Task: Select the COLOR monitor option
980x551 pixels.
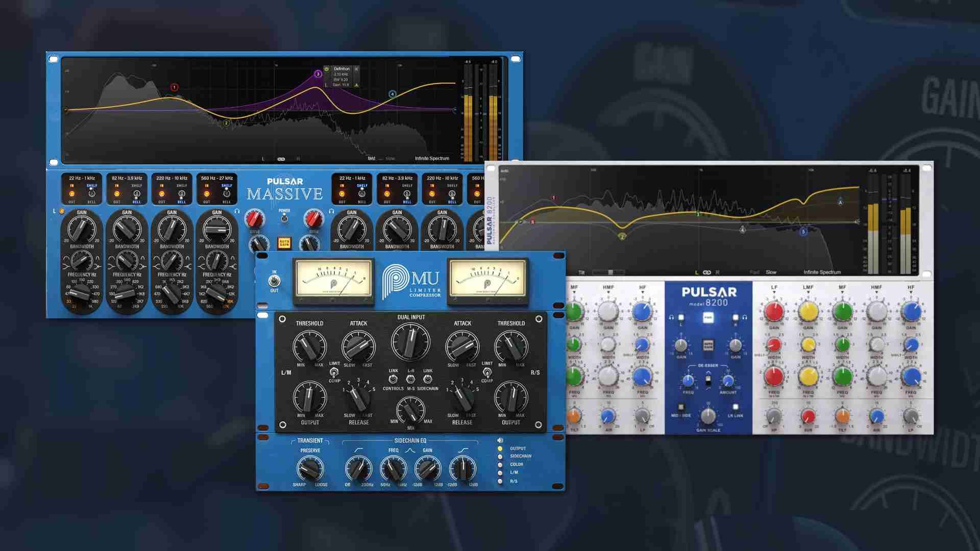Action: [500, 464]
